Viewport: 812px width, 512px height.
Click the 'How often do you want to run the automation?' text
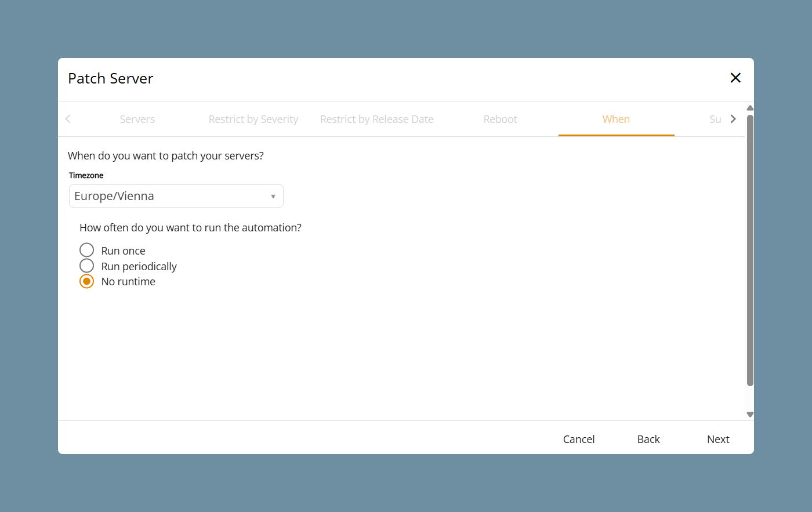tap(190, 227)
